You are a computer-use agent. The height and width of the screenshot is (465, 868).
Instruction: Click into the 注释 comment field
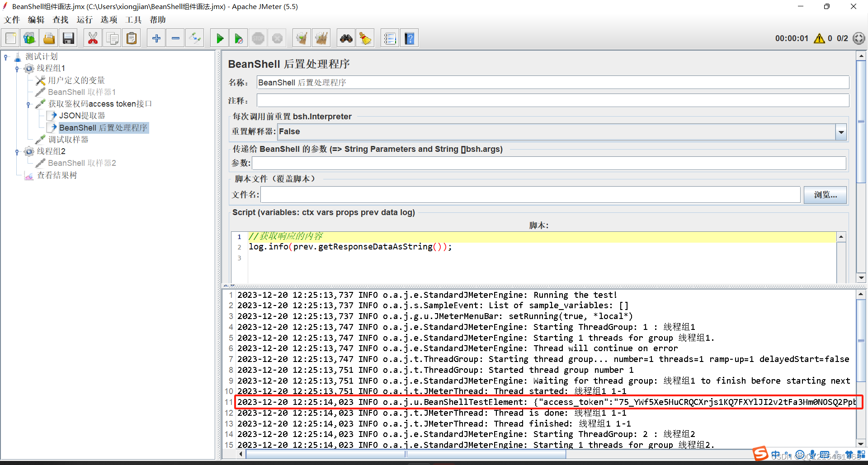click(x=553, y=100)
